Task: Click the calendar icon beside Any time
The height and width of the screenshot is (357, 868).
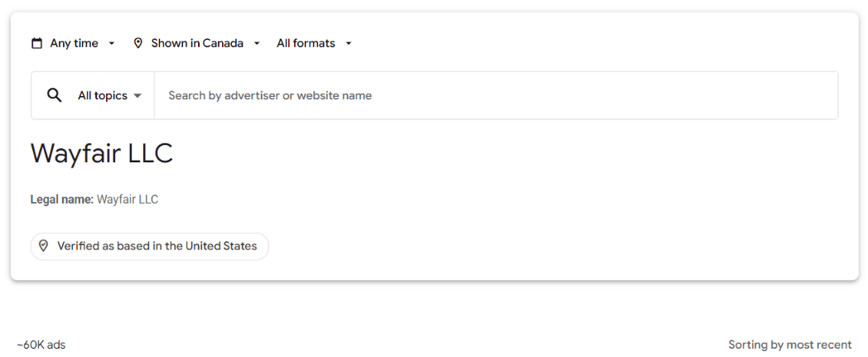Action: point(37,43)
